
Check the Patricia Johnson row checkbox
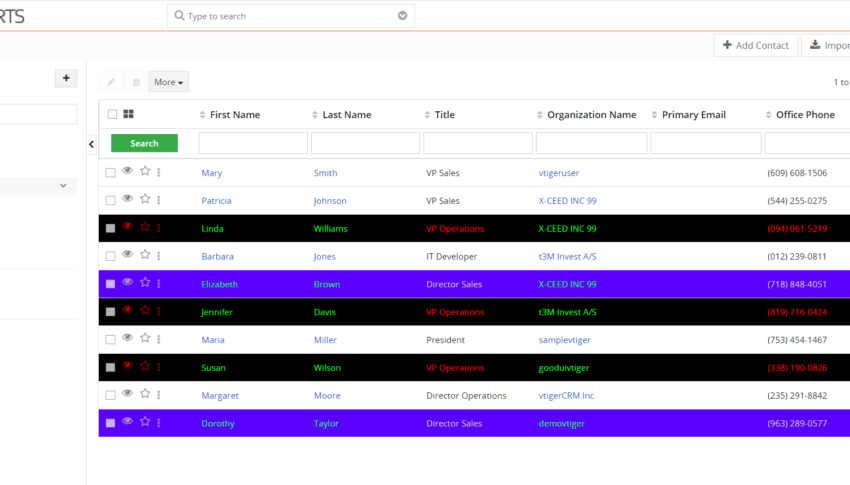[x=111, y=201]
